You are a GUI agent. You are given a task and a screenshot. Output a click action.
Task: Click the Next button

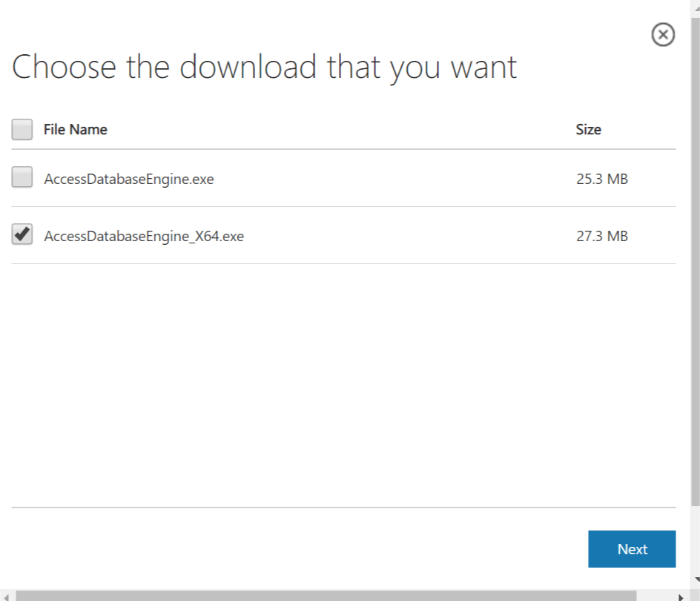632,549
